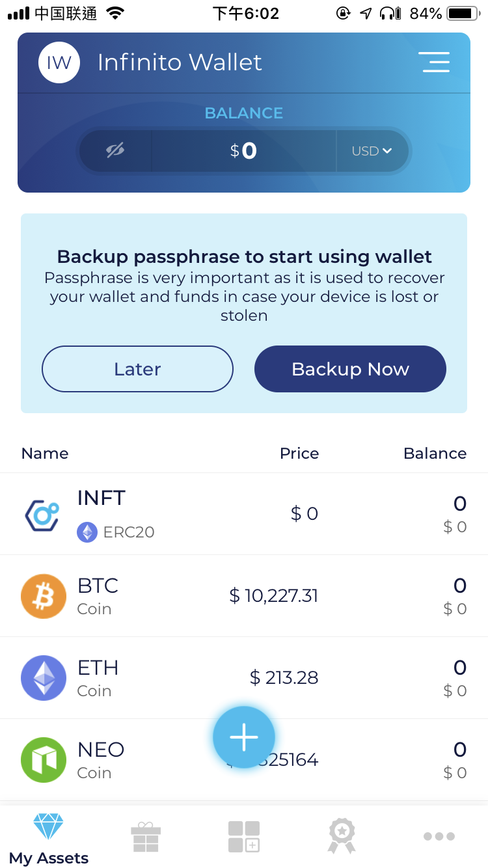This screenshot has width=488, height=868.
Task: Click the rewards badge icon in bottom navigation
Action: click(x=342, y=836)
